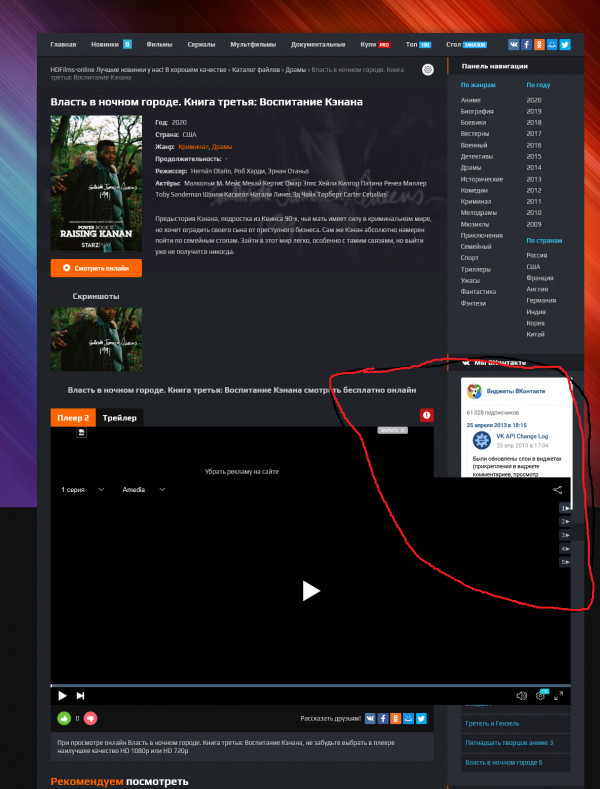The height and width of the screenshot is (789, 600).
Task: Dislike the film with red thumb
Action: coord(91,719)
